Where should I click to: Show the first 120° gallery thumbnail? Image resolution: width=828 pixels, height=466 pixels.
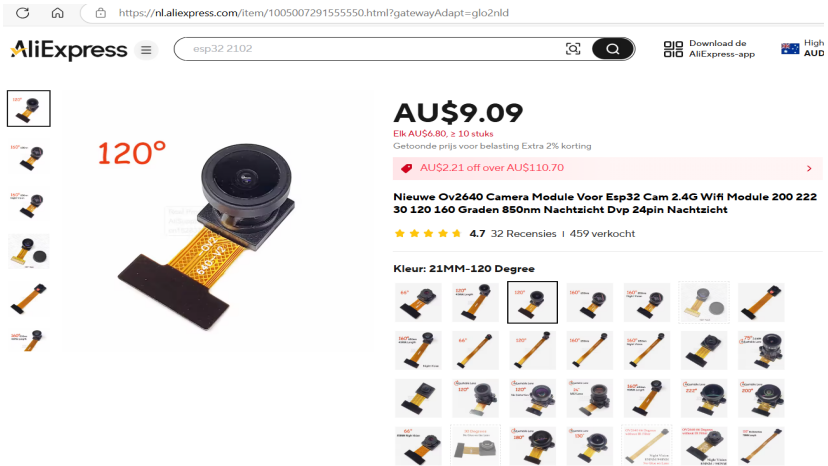coord(29,108)
